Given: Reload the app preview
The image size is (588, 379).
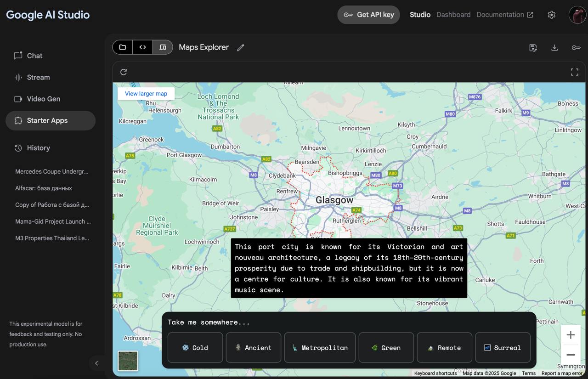Looking at the screenshot, I should (124, 72).
